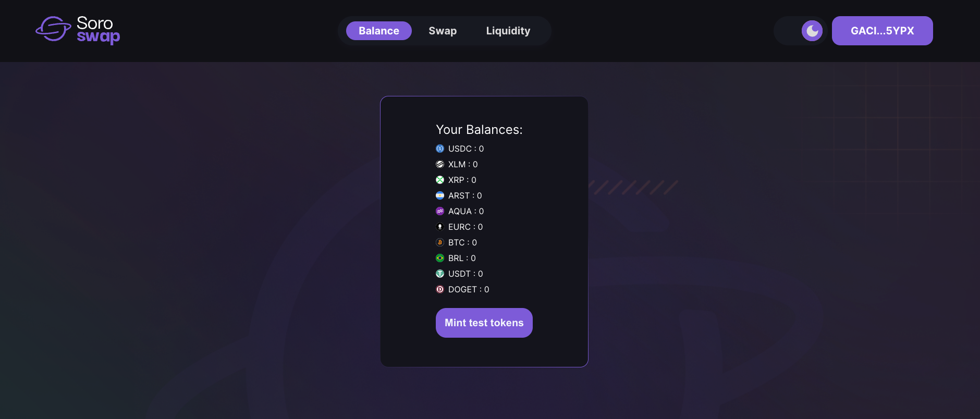Click the DOGET : 0 balance row
The image size is (980, 419).
(462, 289)
